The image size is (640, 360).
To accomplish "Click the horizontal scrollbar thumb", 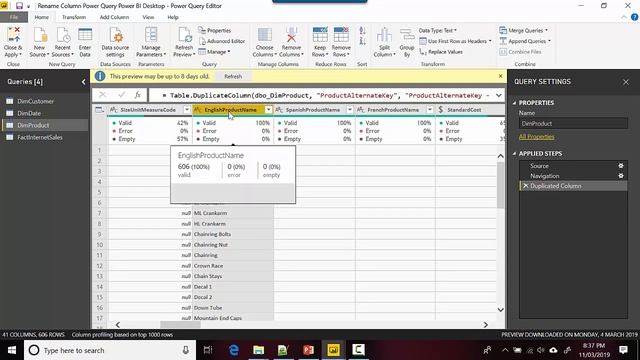I will click(x=180, y=325).
